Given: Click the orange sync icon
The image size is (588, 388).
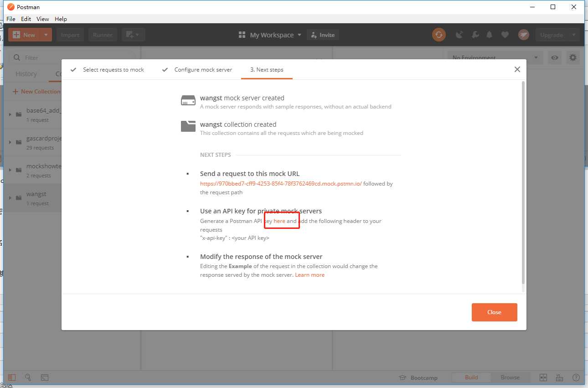Looking at the screenshot, I should [439, 35].
